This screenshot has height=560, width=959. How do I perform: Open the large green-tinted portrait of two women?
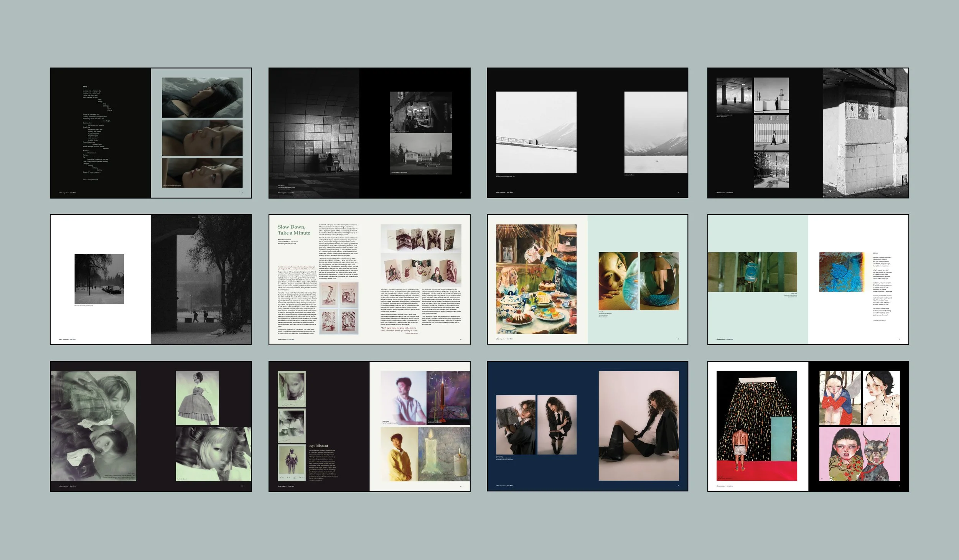[93, 426]
